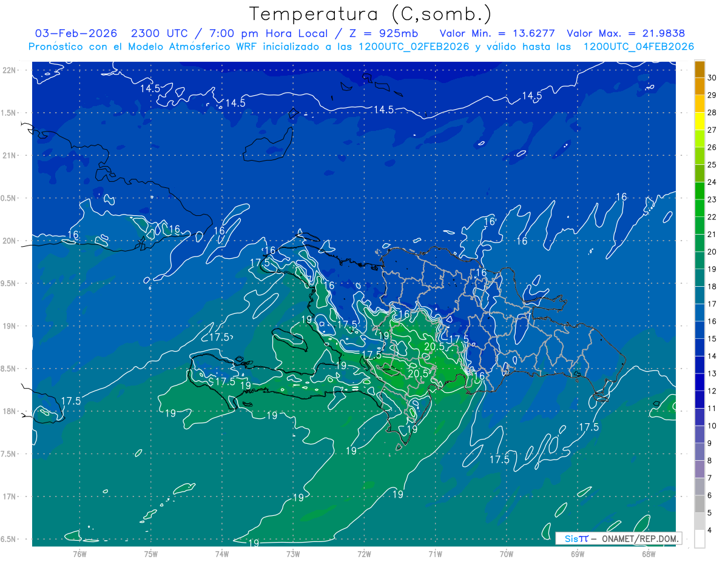Screen dimensions: 728x562
Task: Click the '76W' longitude axis label
Action: pos(79,554)
